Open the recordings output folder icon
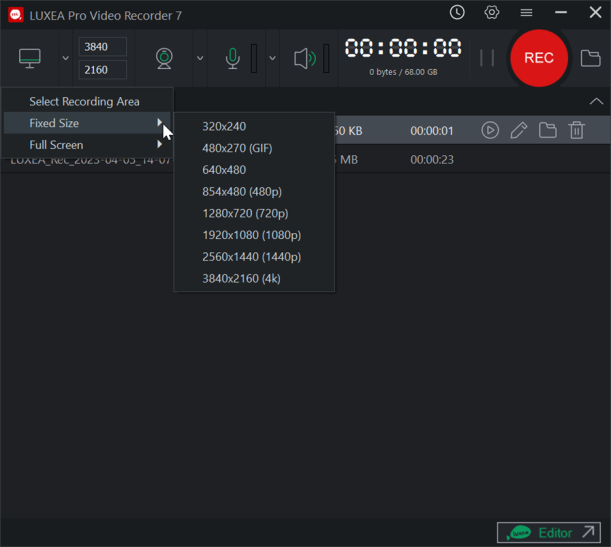Viewport: 611px width, 547px height. pyautogui.click(x=591, y=58)
